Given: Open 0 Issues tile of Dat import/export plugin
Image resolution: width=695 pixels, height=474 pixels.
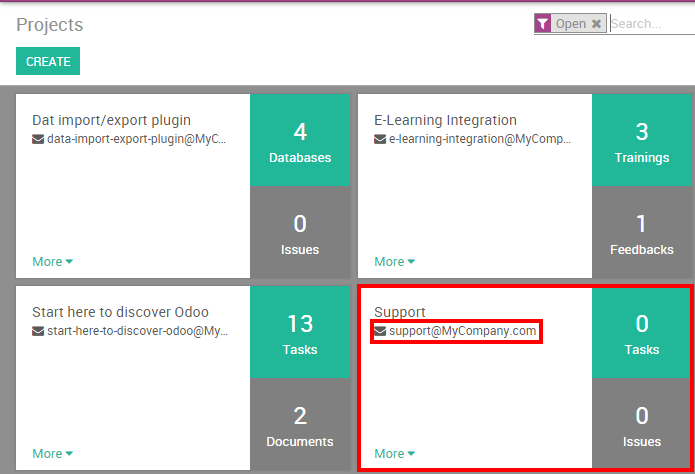Looking at the screenshot, I should click(300, 232).
